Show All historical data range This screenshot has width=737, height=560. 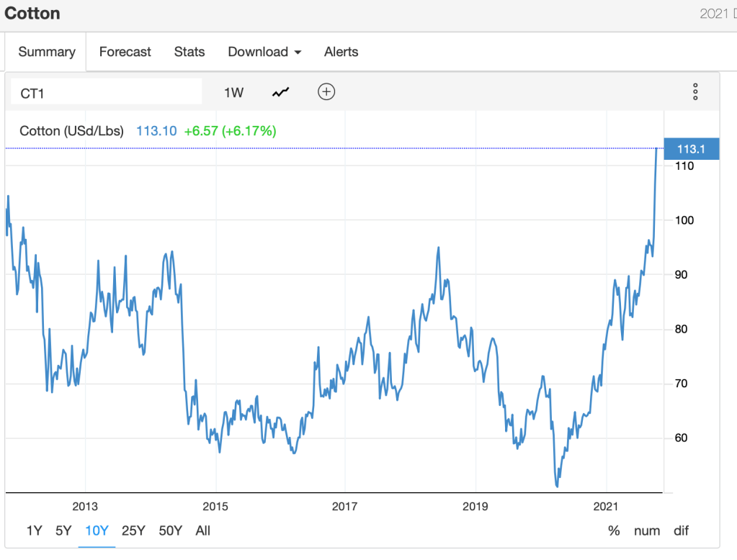click(203, 530)
